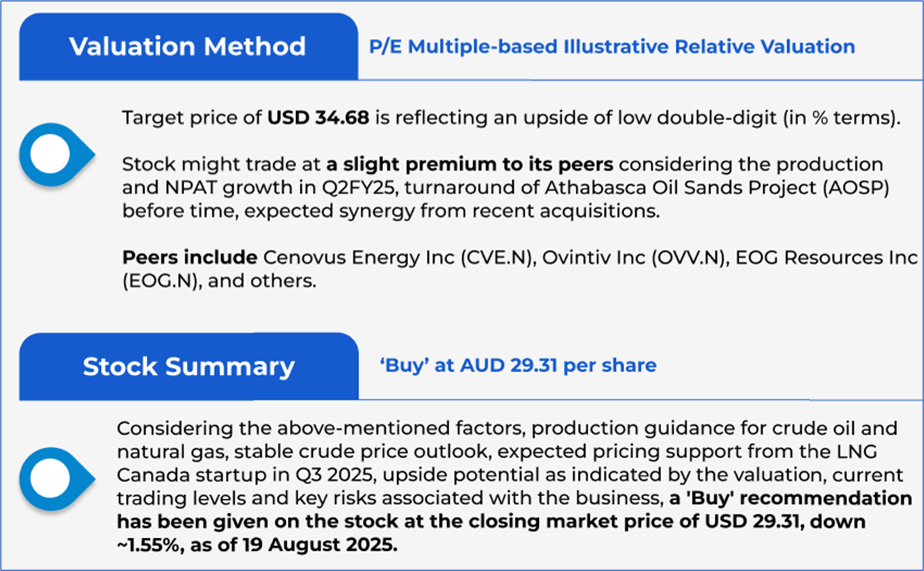Screen dimensions: 924x571
Task: Click the blue pin icon beside stock summary text
Action: (x=56, y=477)
